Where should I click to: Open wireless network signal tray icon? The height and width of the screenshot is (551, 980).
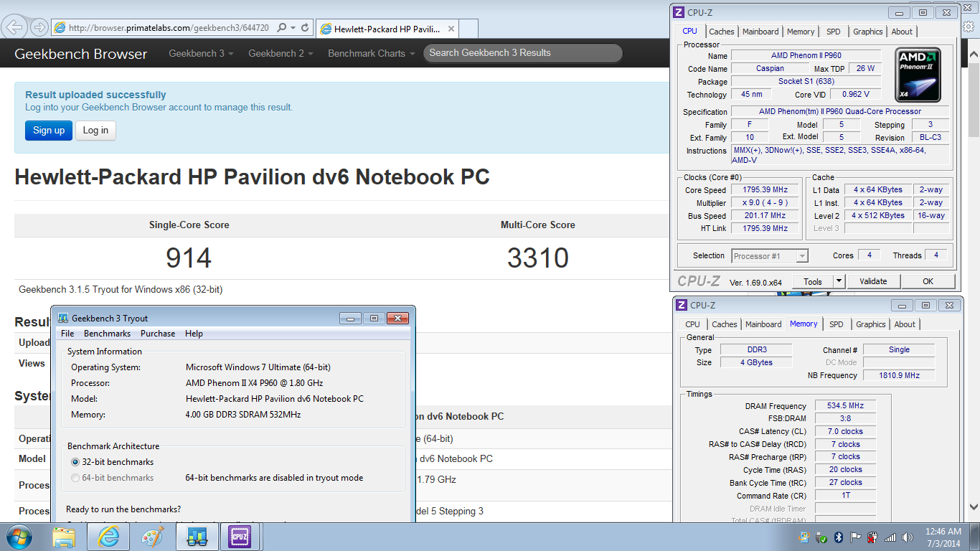click(890, 537)
